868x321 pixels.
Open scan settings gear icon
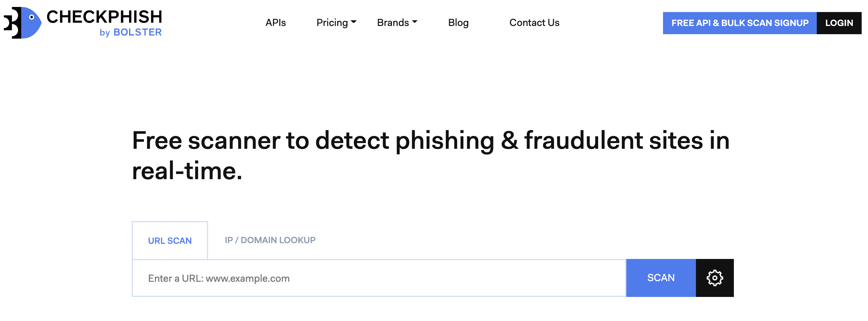click(714, 278)
